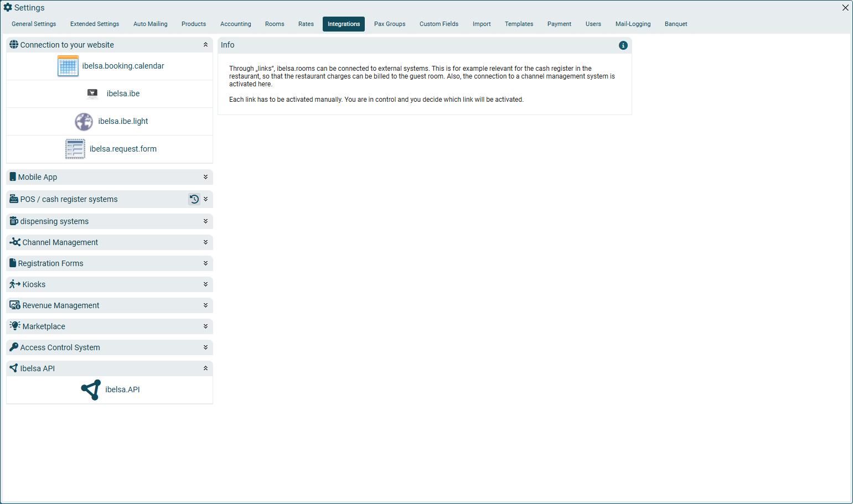Expand the POS / cash register systems chevron

click(205, 199)
